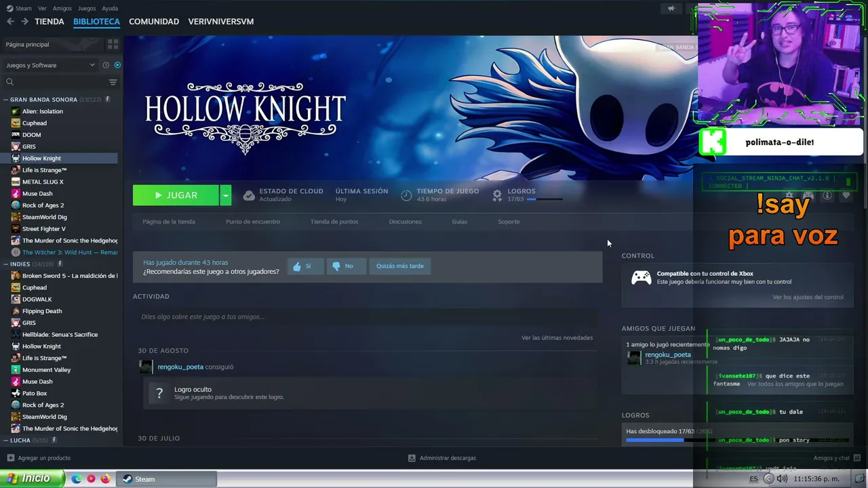
Task: Launch Firefox from the taskbar
Action: click(x=105, y=479)
